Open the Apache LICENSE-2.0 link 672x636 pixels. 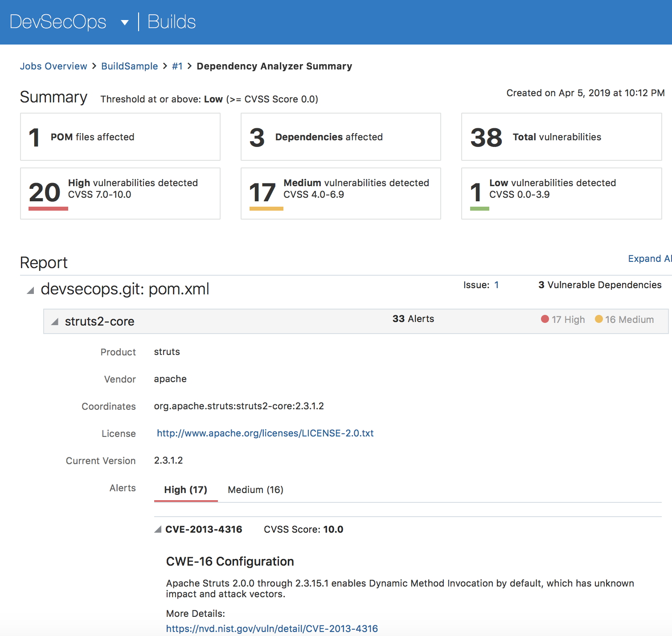click(265, 433)
